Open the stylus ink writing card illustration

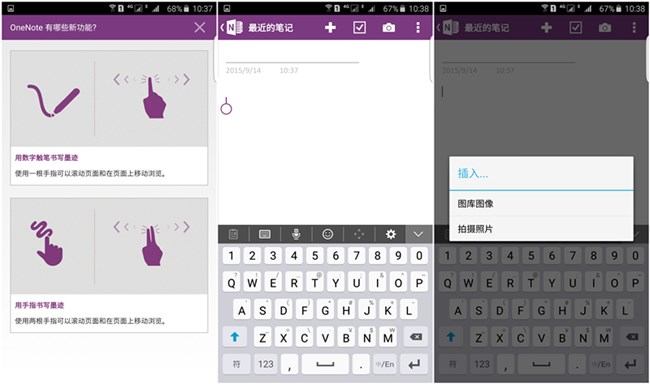point(109,99)
